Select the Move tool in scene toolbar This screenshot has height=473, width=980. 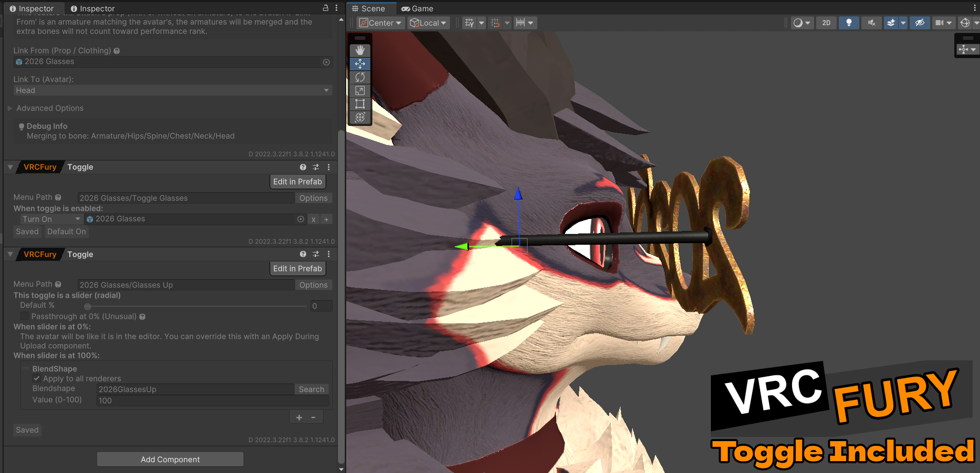click(360, 64)
